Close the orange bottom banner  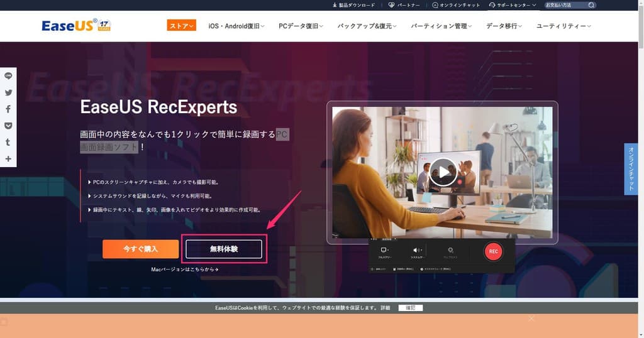531,319
